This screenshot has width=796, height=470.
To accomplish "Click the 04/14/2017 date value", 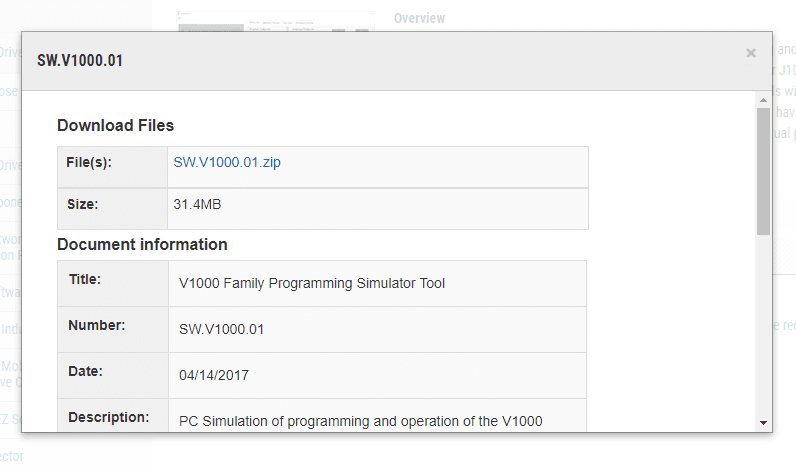I will coord(214,376).
